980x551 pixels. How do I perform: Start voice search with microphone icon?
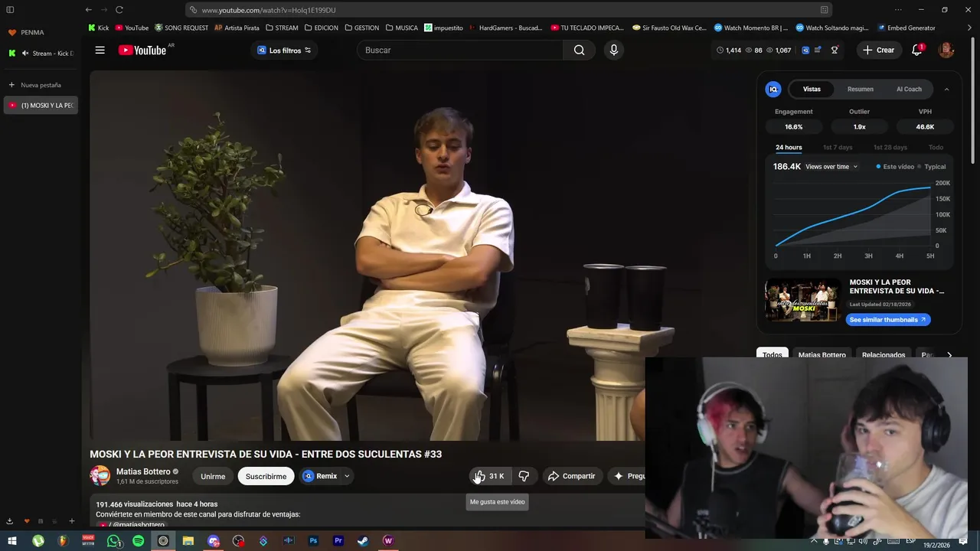pyautogui.click(x=613, y=50)
